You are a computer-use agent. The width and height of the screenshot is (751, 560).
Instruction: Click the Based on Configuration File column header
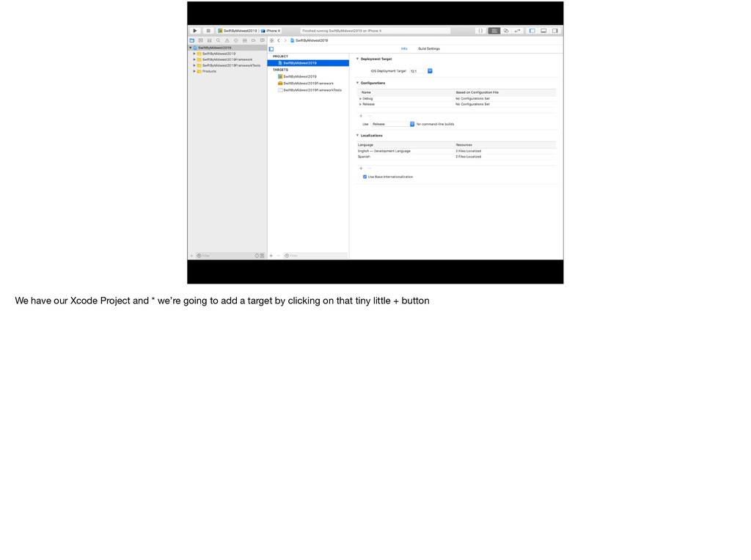point(477,92)
